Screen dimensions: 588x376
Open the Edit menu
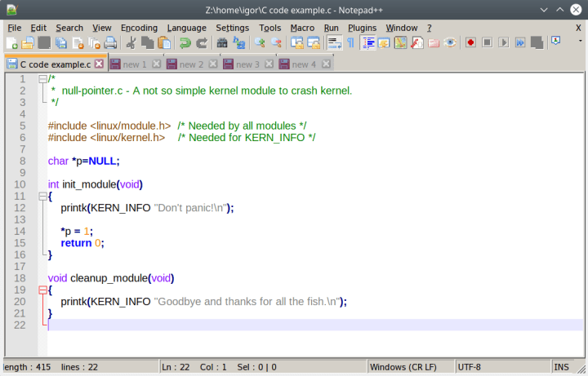coord(38,28)
